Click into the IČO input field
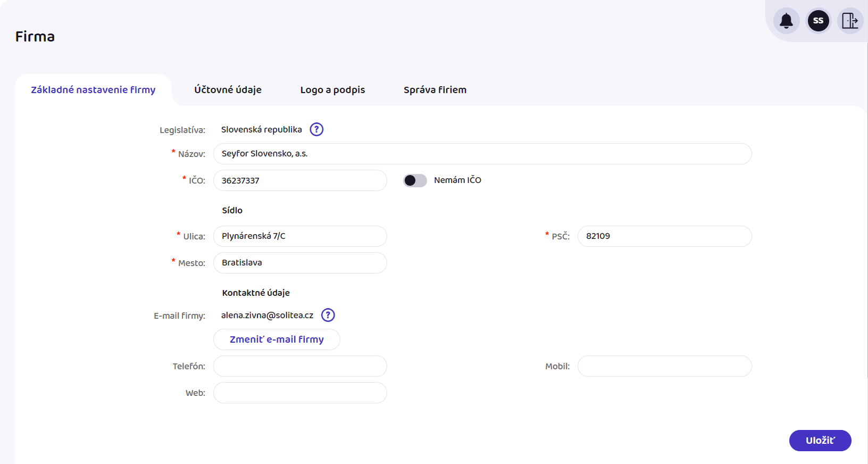The height and width of the screenshot is (464, 868). pyautogui.click(x=300, y=180)
